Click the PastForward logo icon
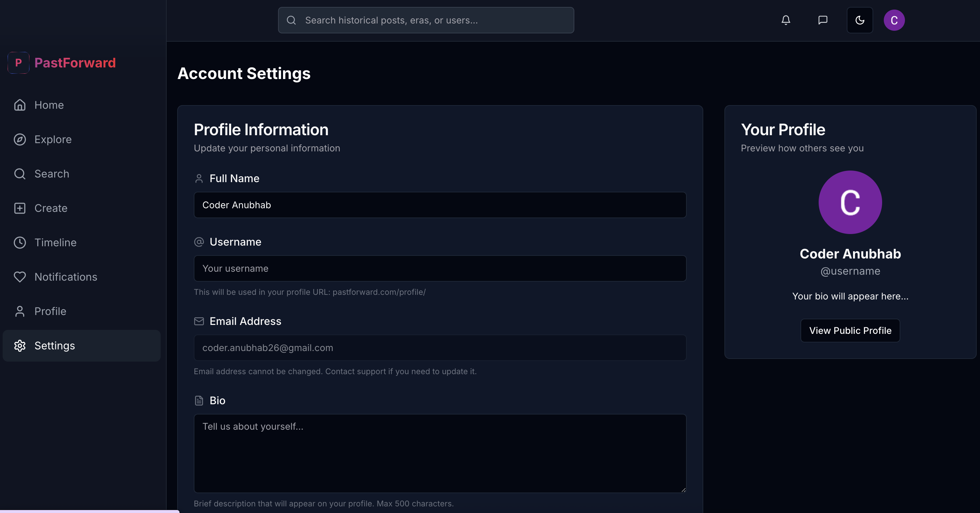980x513 pixels. coord(18,63)
